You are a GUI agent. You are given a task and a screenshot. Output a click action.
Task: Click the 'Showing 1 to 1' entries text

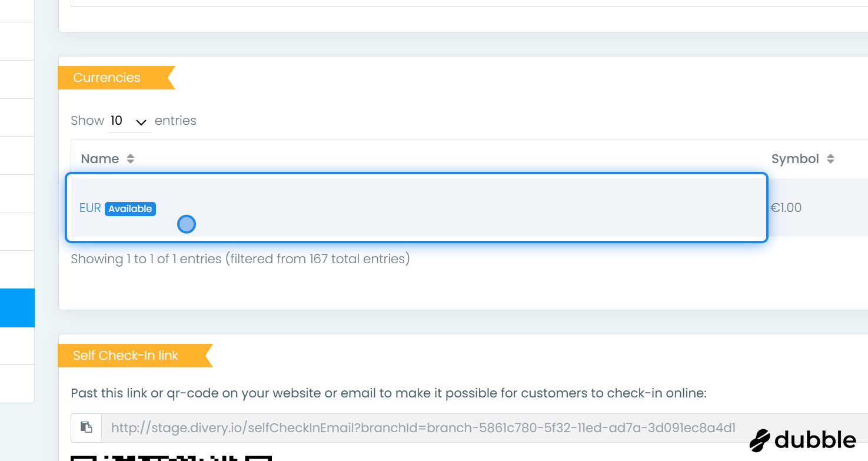point(240,258)
